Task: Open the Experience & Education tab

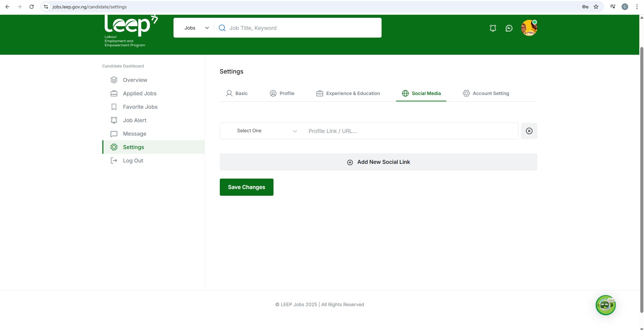Action: click(348, 93)
